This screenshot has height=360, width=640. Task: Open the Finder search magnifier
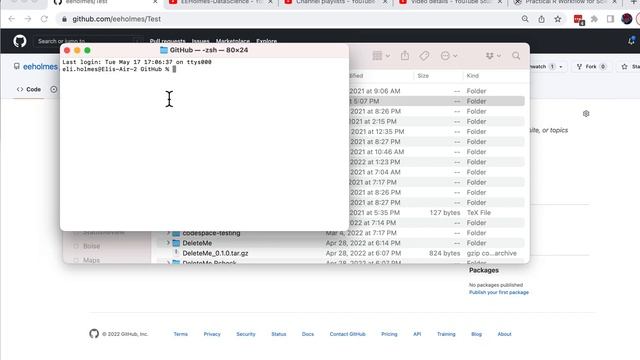click(516, 56)
